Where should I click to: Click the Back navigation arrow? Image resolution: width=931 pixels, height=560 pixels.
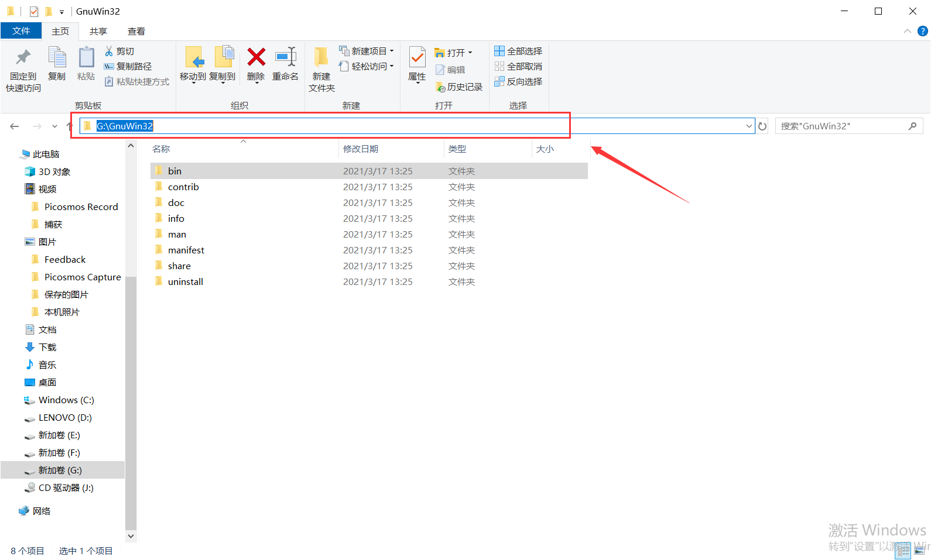15,126
